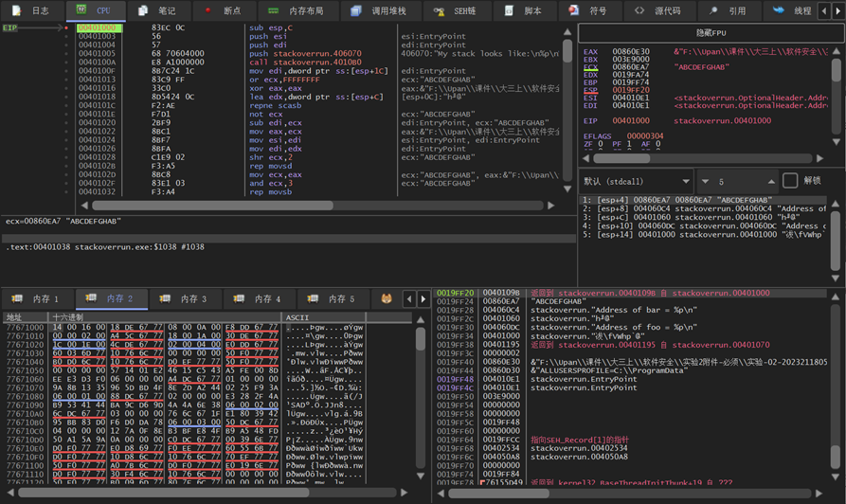This screenshot has height=504, width=846.
Task: Toggle the 解锁 checkbox
Action: (790, 181)
